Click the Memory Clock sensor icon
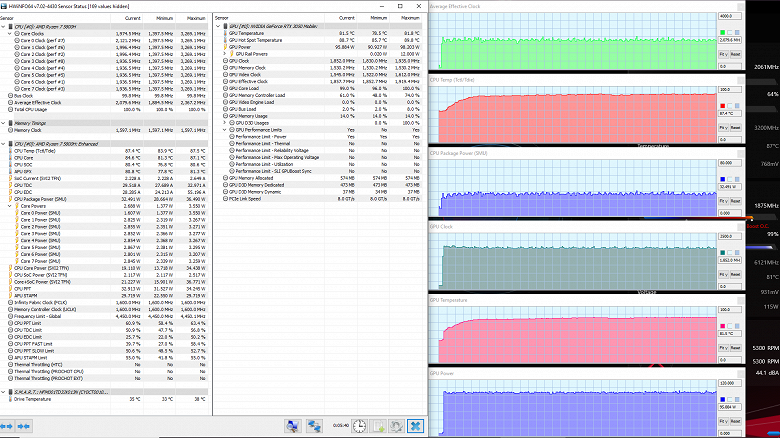This screenshot has height=438, width=780. click(10, 130)
